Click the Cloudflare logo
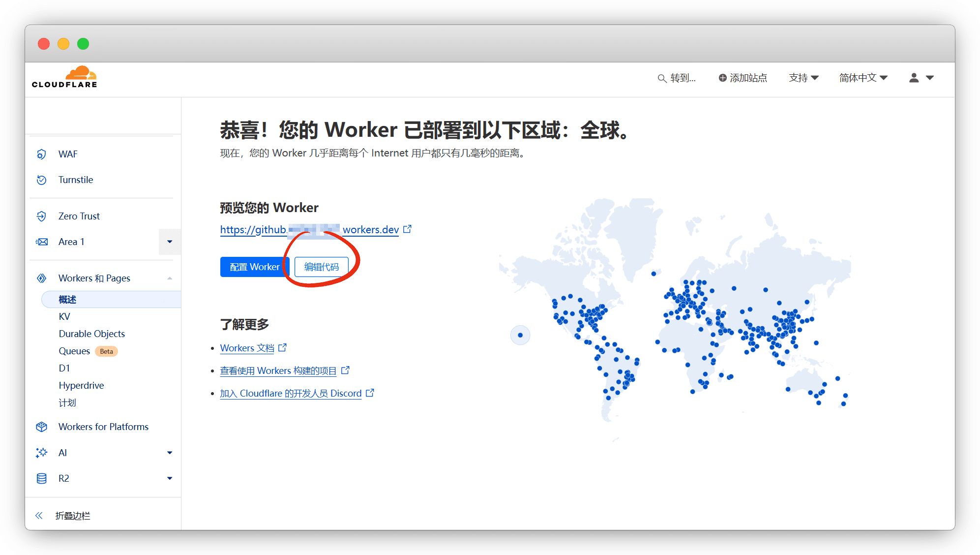 point(64,77)
